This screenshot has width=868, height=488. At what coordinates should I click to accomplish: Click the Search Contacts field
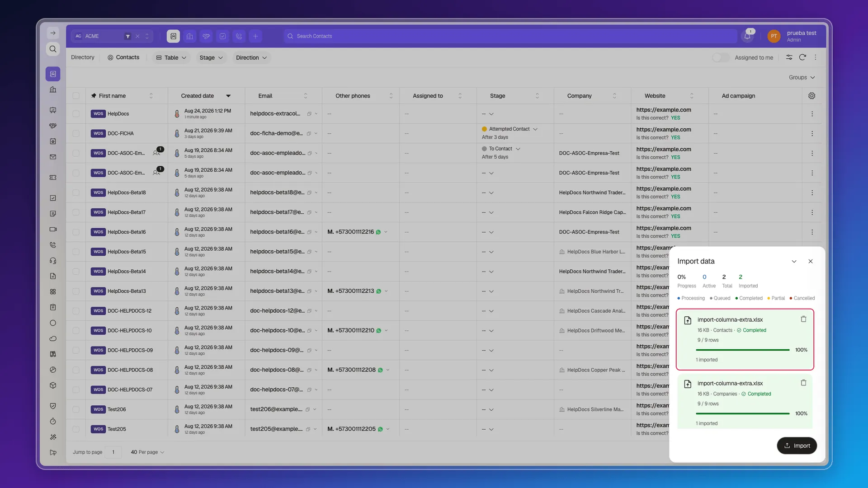[x=510, y=36]
